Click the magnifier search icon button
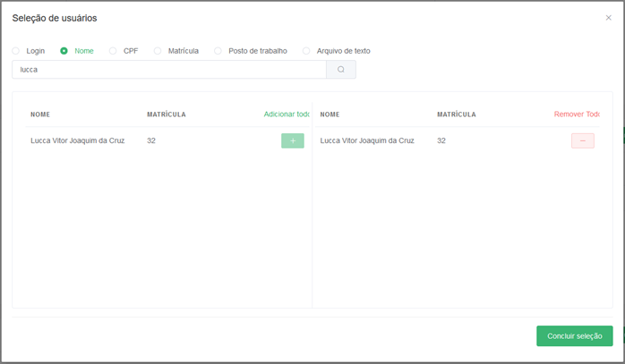Screen dimensions: 625x364 341,70
